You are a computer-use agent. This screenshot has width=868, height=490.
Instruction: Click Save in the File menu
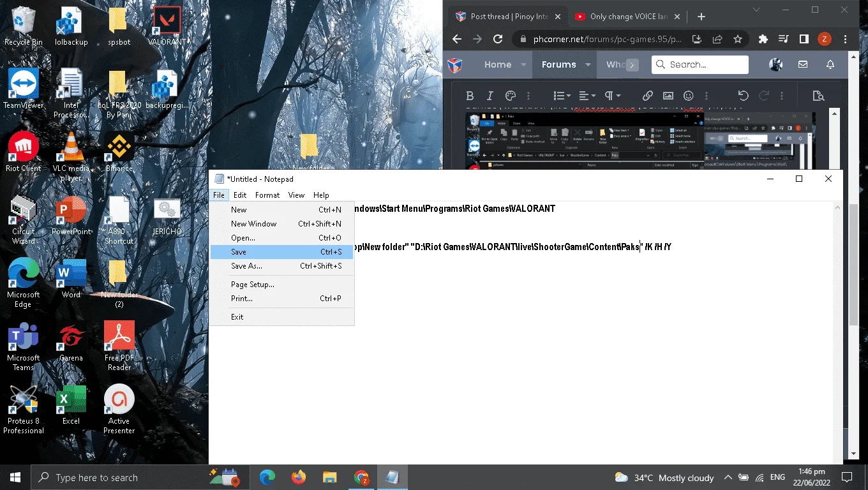[x=281, y=252]
